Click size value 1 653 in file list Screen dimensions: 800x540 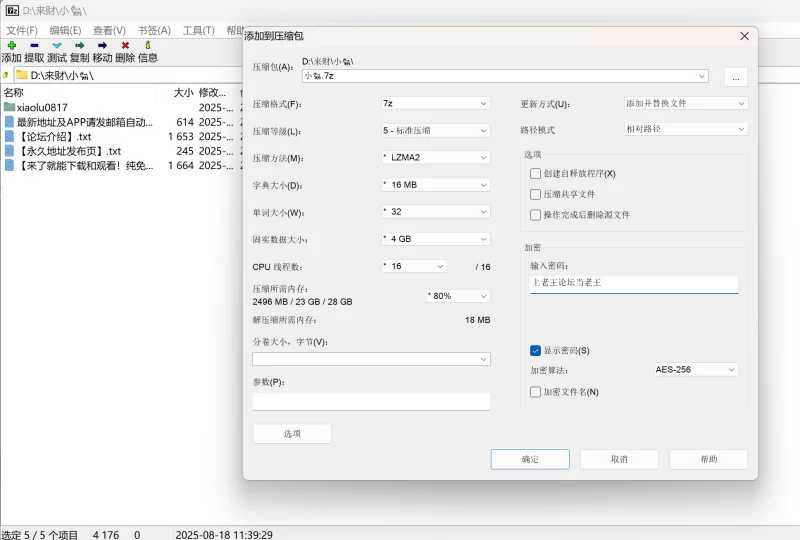click(x=181, y=136)
